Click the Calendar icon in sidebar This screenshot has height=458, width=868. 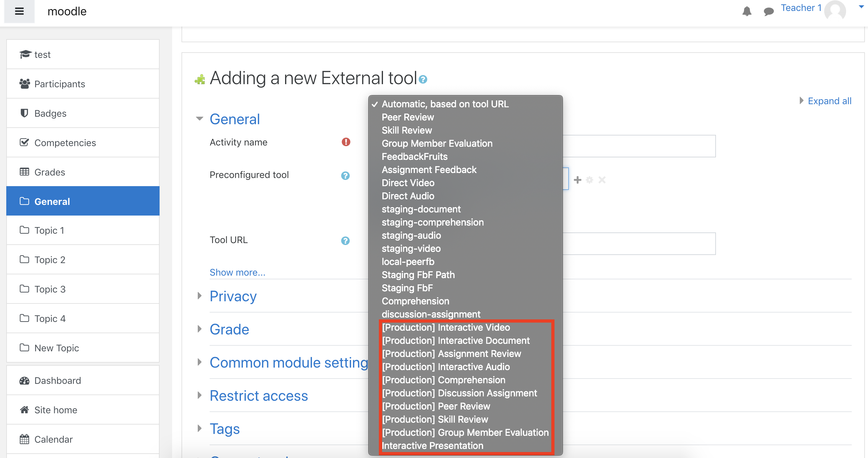[x=24, y=439]
